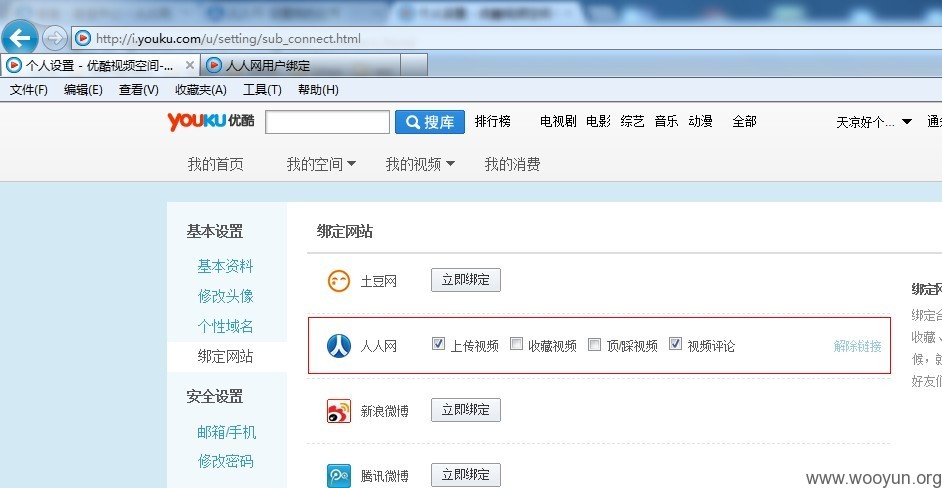Viewport: 942px width, 488px height.
Task: Select 绑定网站 in the sidebar
Action: tap(225, 357)
